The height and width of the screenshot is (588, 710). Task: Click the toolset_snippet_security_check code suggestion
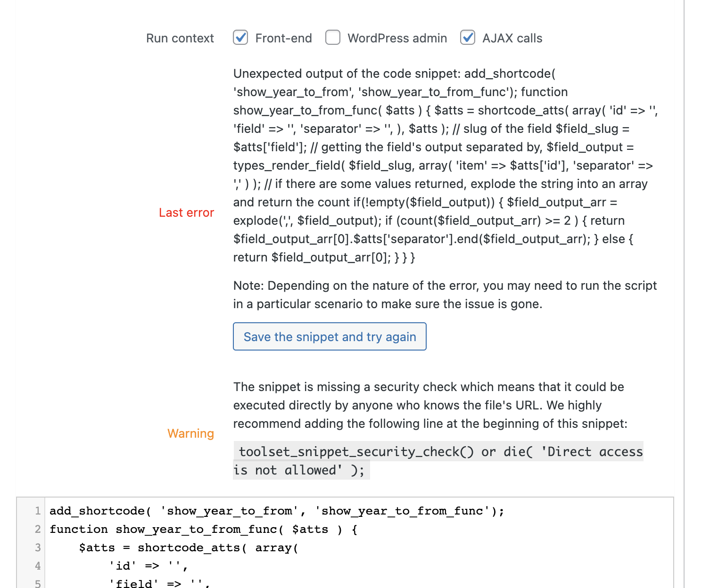(x=438, y=460)
